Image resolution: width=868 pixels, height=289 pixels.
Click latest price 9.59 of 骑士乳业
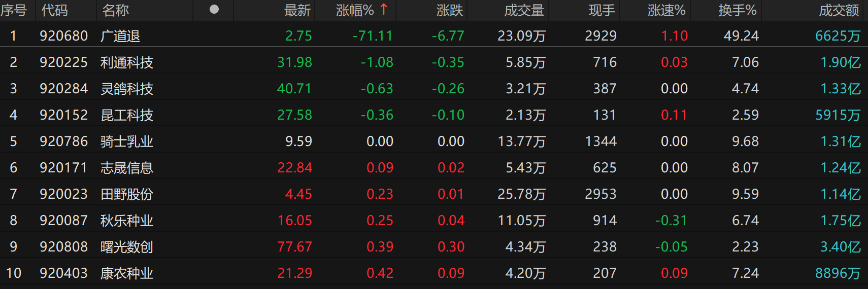(298, 141)
